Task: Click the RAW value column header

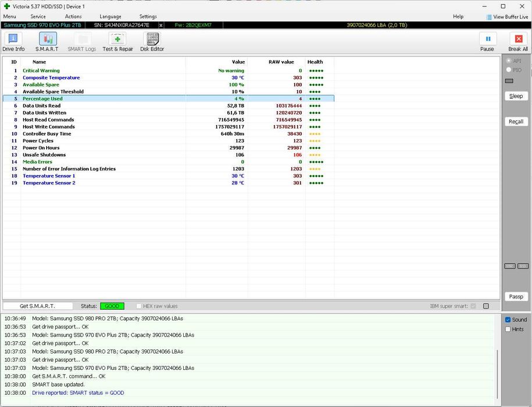Action: 281,62
